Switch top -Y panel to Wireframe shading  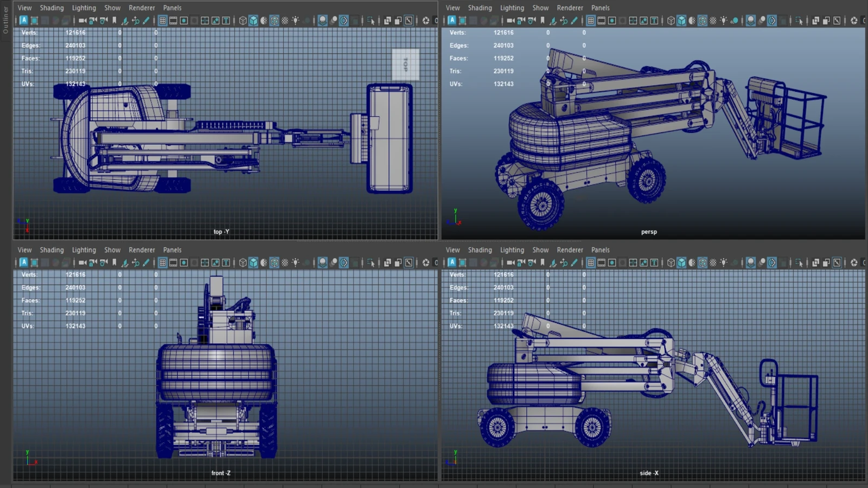coord(242,21)
